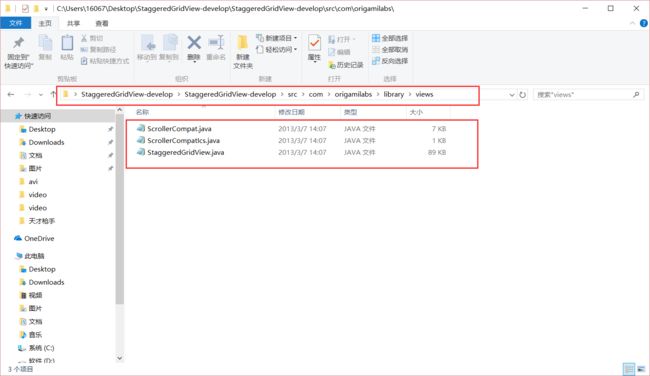Screen dimensions: 650x376
Task: Open the Open (打开) dropdown in the ribbon
Action: pos(342,39)
